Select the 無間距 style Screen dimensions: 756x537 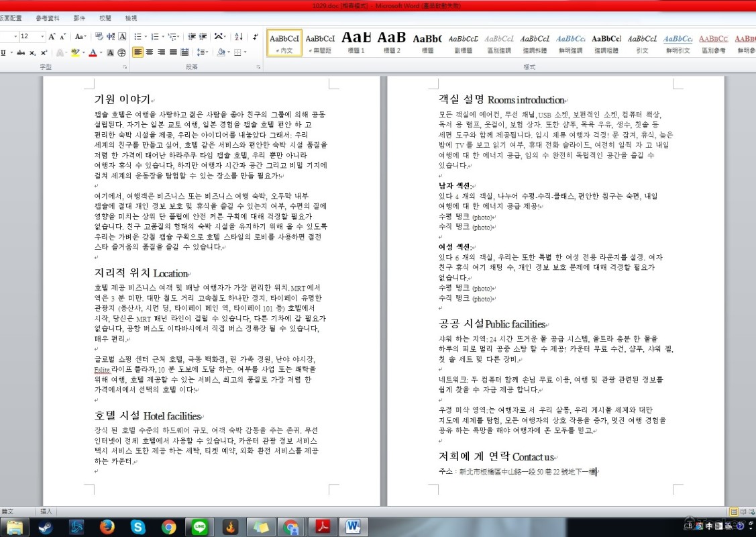320,43
